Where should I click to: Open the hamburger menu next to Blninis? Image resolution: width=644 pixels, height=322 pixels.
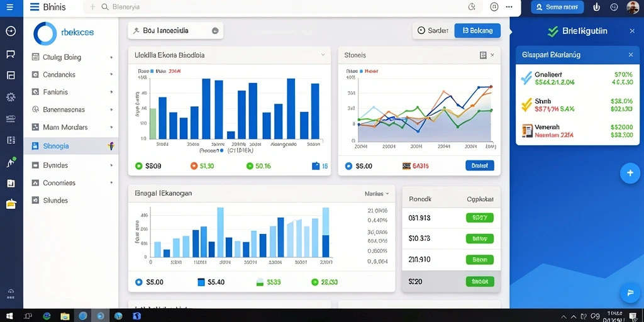point(35,7)
